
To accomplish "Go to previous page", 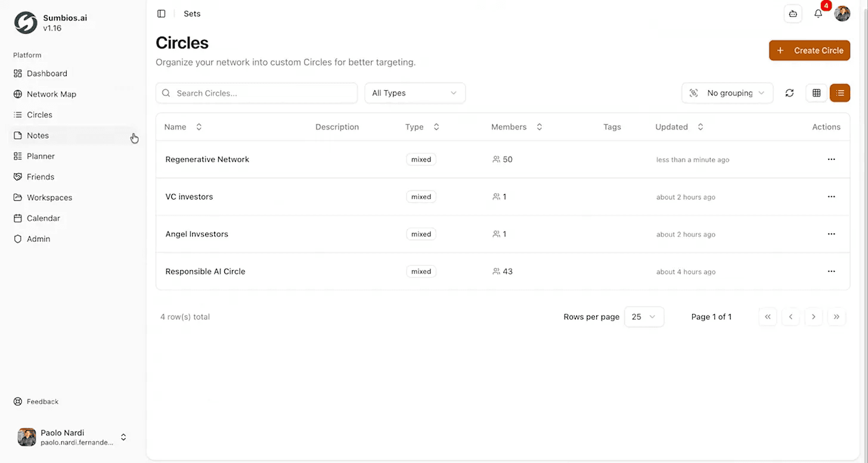I will 790,317.
